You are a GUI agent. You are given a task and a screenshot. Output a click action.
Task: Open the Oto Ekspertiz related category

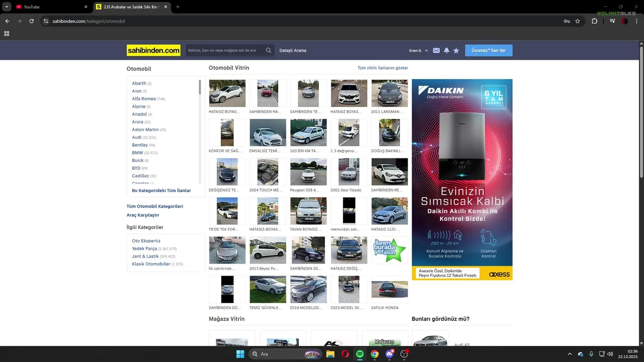click(x=146, y=241)
